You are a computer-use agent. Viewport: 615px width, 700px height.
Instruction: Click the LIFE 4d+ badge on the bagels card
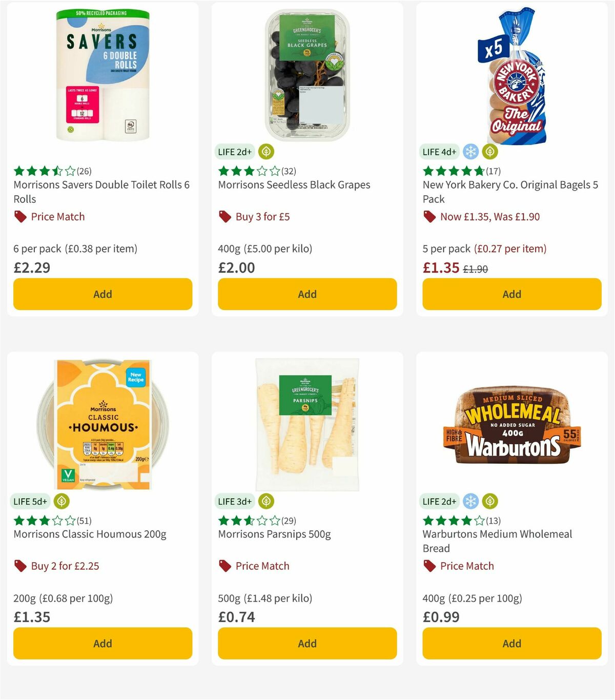(439, 152)
